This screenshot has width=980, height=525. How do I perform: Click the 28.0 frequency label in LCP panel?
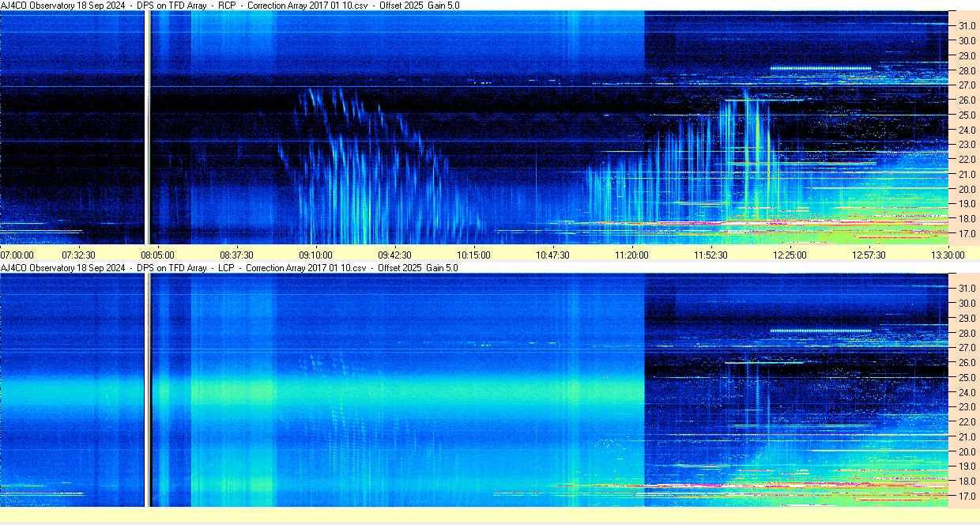point(967,333)
